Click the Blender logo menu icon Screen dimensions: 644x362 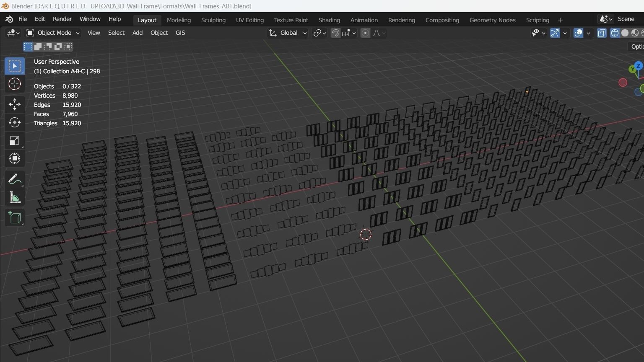(x=9, y=19)
